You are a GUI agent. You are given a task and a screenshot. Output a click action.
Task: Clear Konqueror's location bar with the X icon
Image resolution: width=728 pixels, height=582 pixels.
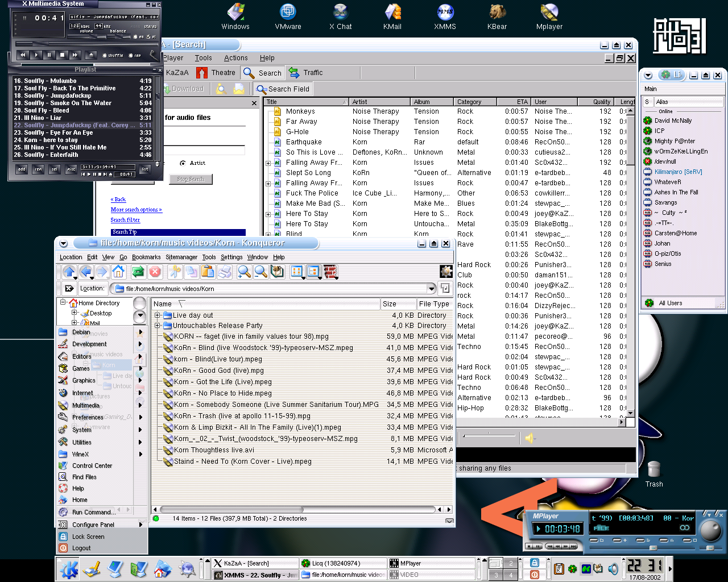coord(69,288)
